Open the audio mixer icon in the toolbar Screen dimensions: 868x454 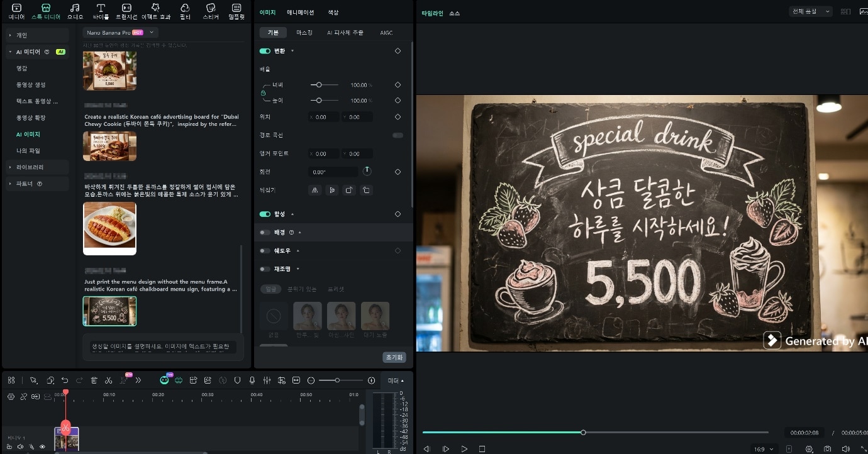click(266, 380)
